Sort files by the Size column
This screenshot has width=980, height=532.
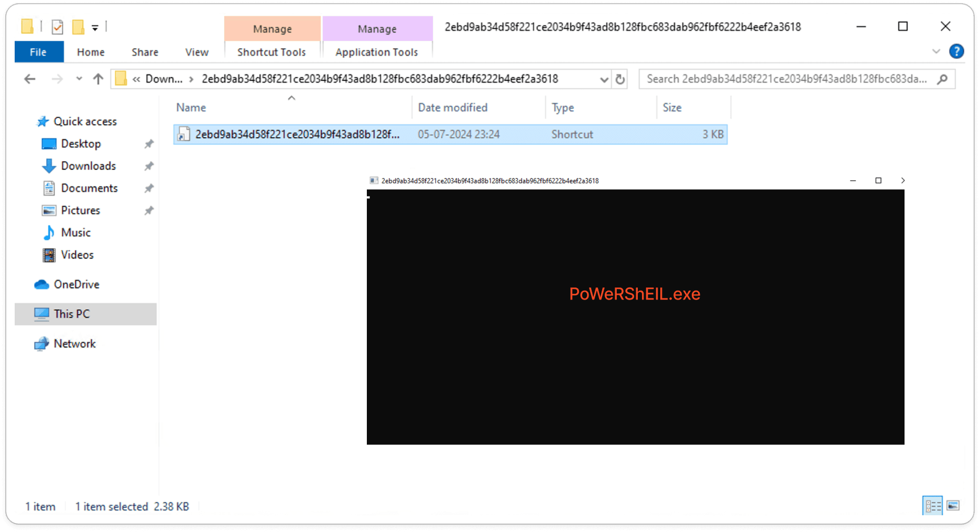pos(672,107)
